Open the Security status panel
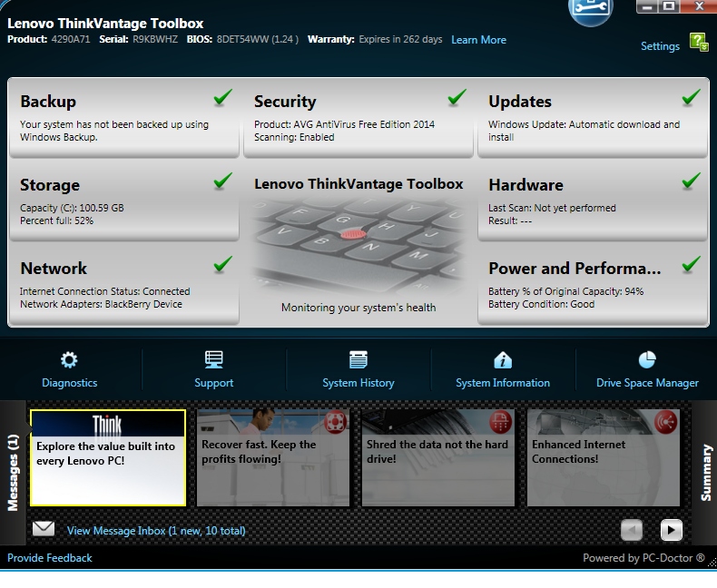Screen dimensions: 717x588 (x=358, y=118)
